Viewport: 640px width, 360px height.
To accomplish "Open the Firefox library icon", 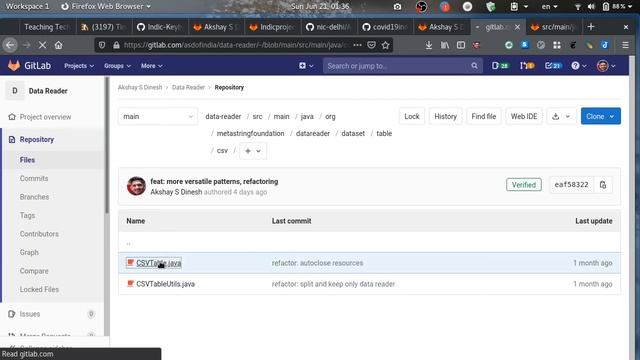I will (x=445, y=45).
